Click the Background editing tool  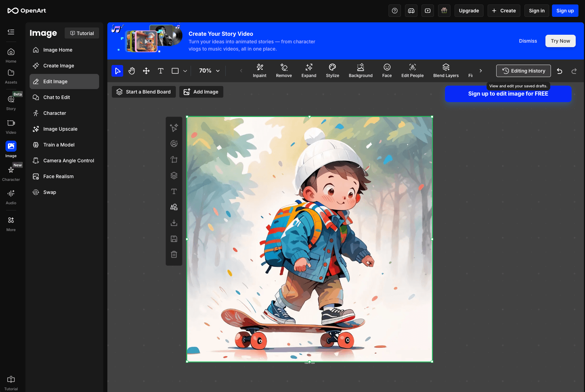tap(360, 70)
